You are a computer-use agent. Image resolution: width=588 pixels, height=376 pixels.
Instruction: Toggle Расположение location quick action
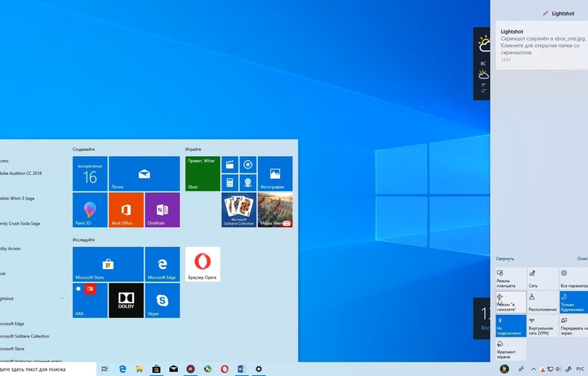tap(542, 302)
